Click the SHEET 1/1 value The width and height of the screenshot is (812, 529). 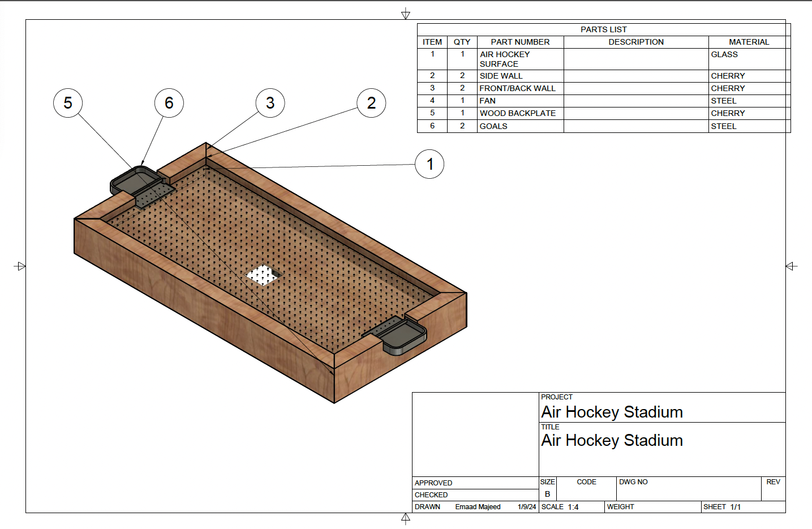(735, 507)
